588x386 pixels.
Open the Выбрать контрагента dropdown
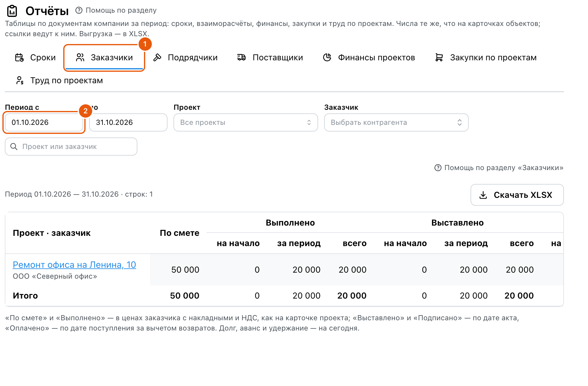(396, 122)
